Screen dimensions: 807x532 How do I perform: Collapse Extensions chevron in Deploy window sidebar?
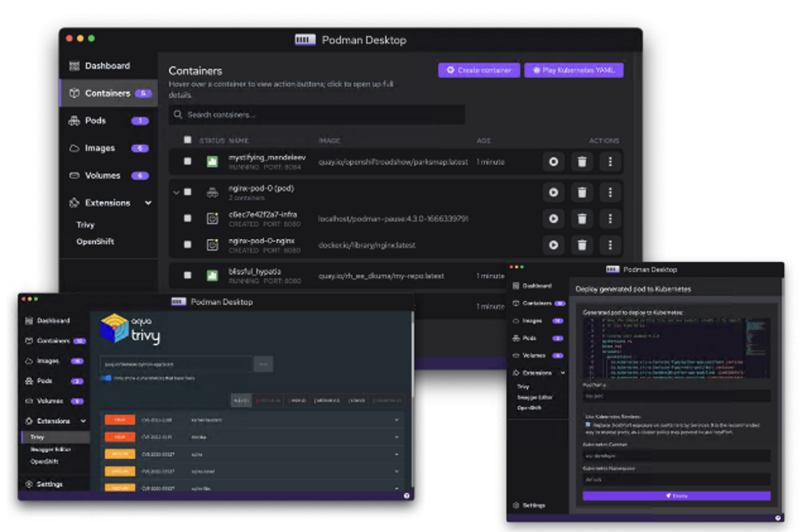click(562, 372)
